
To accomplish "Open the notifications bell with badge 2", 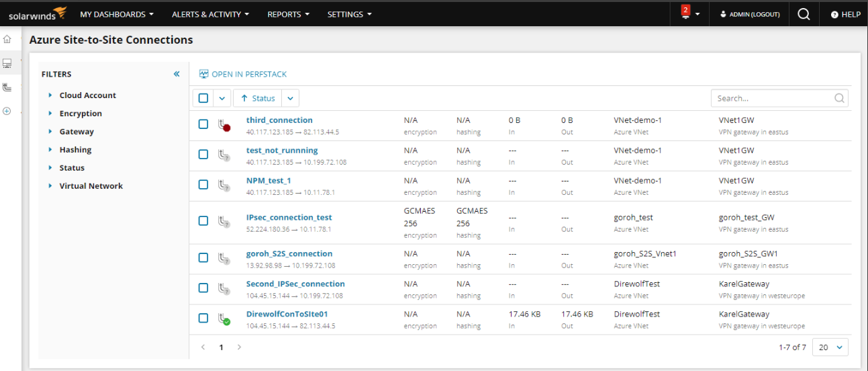I will click(685, 12).
